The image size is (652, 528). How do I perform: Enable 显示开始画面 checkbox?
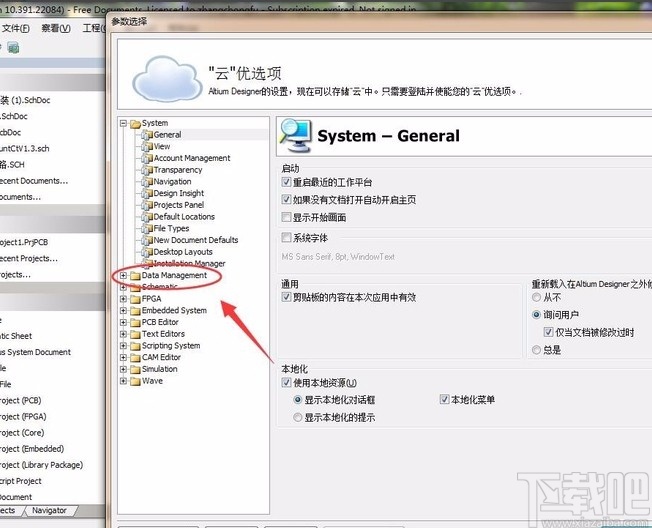(x=286, y=217)
